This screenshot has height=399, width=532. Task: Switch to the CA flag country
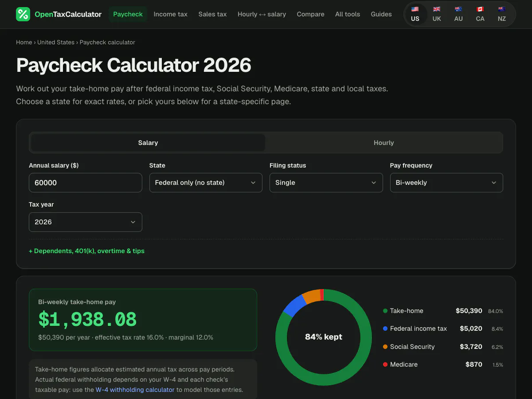tap(480, 14)
